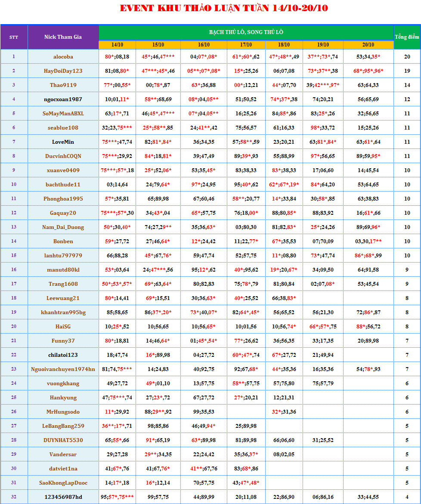The image size is (421, 504).
Task: Select the 14/10 date column header
Action: [117, 45]
